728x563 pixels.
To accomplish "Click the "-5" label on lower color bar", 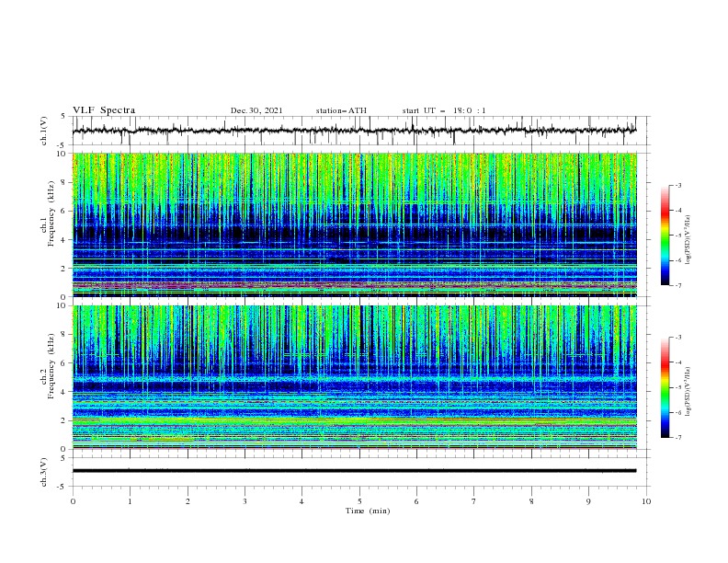I will pos(678,387).
